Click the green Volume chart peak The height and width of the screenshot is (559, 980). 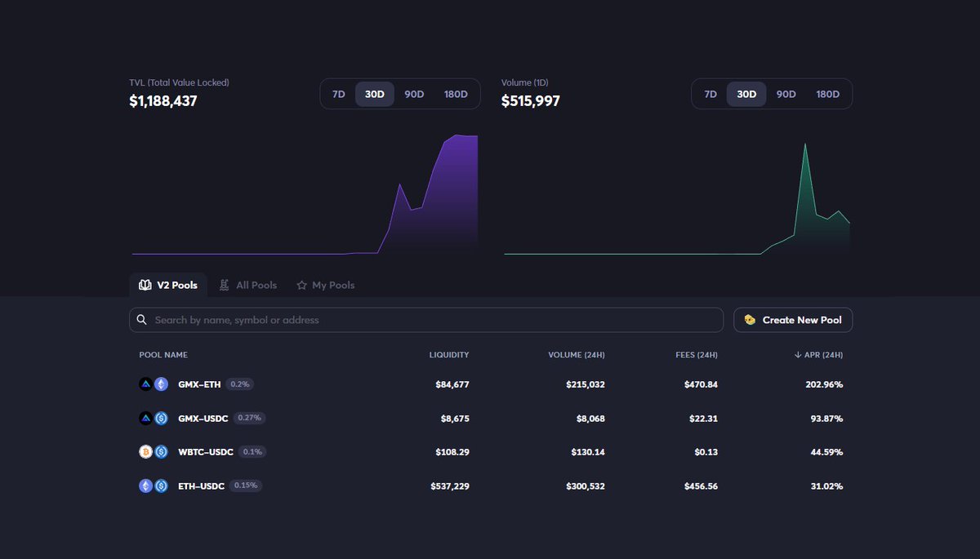click(x=805, y=147)
